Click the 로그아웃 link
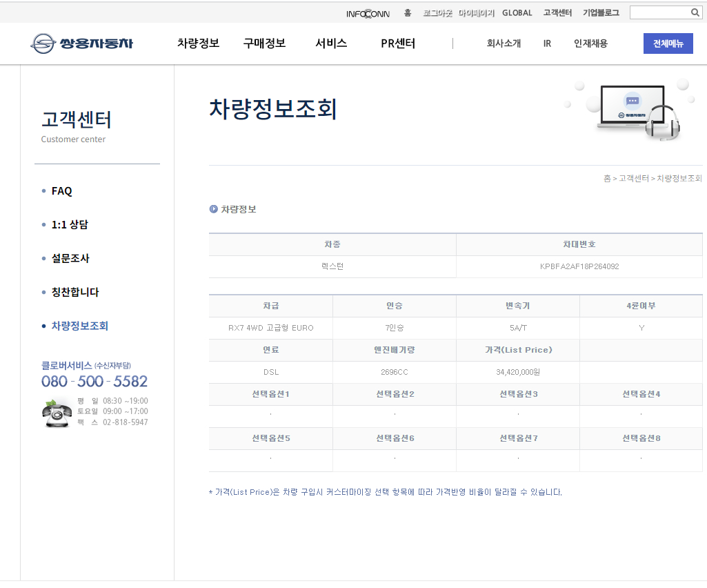Viewport: 707px width, 588px height. coord(437,13)
